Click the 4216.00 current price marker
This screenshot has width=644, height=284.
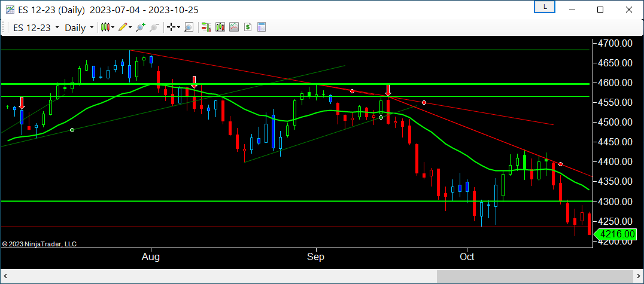tap(615, 234)
